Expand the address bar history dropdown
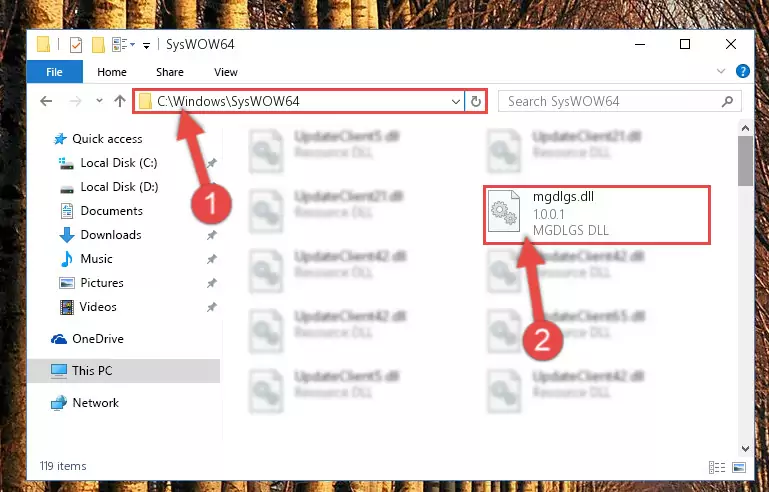This screenshot has height=492, width=769. (456, 102)
